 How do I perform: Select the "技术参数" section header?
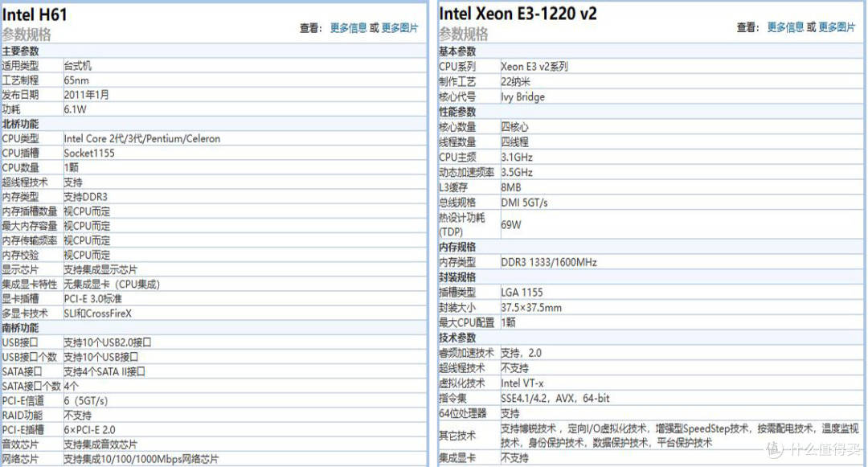pyautogui.click(x=458, y=338)
